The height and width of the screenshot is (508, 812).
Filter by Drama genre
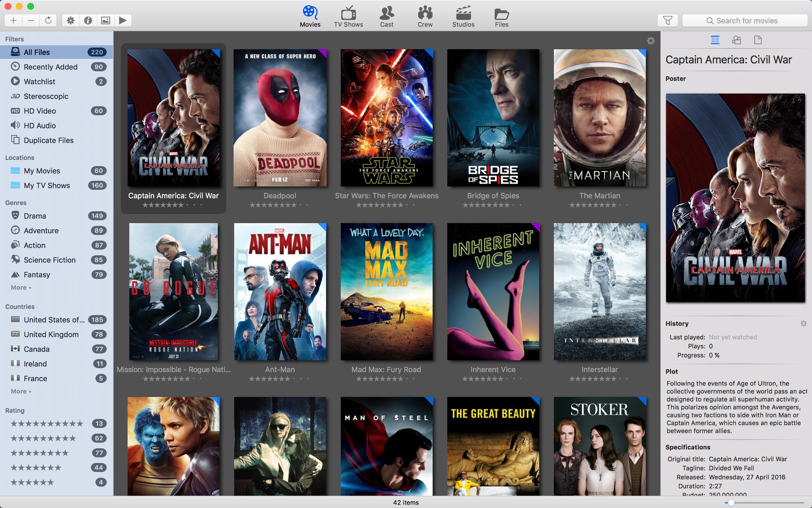click(56, 216)
